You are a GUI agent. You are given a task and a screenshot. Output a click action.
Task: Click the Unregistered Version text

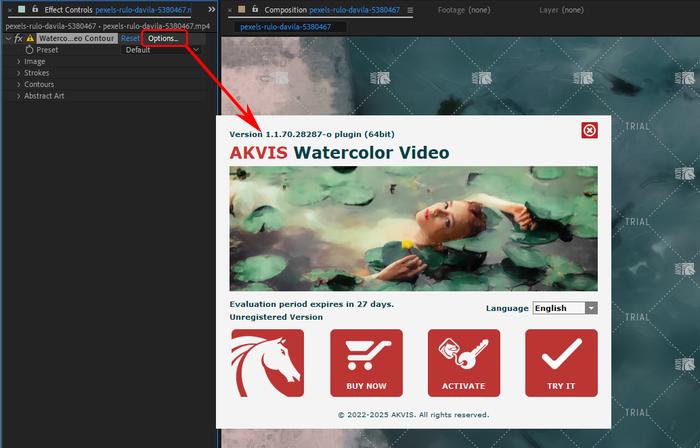click(x=276, y=317)
